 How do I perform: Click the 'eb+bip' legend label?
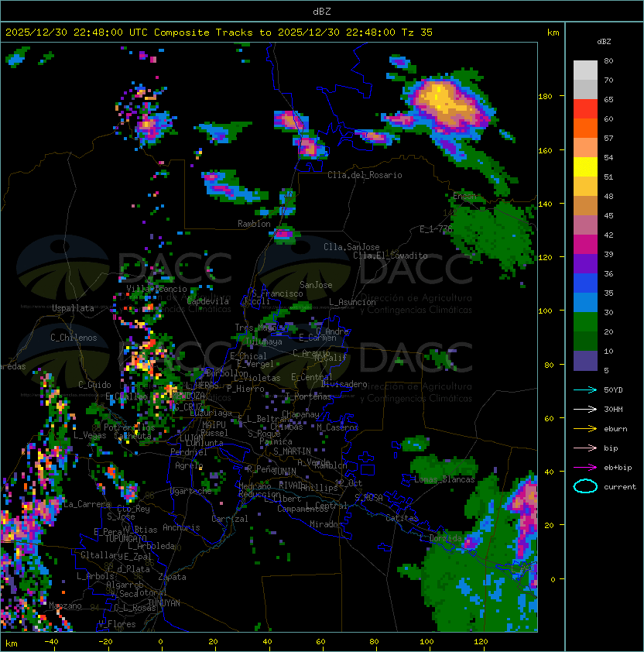point(618,468)
